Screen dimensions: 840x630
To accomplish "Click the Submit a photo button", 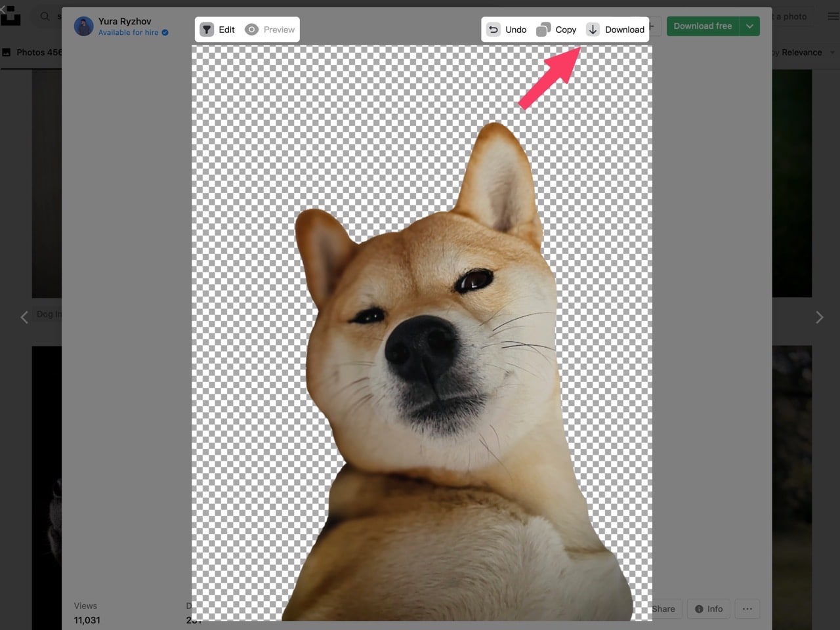I will coord(791,16).
